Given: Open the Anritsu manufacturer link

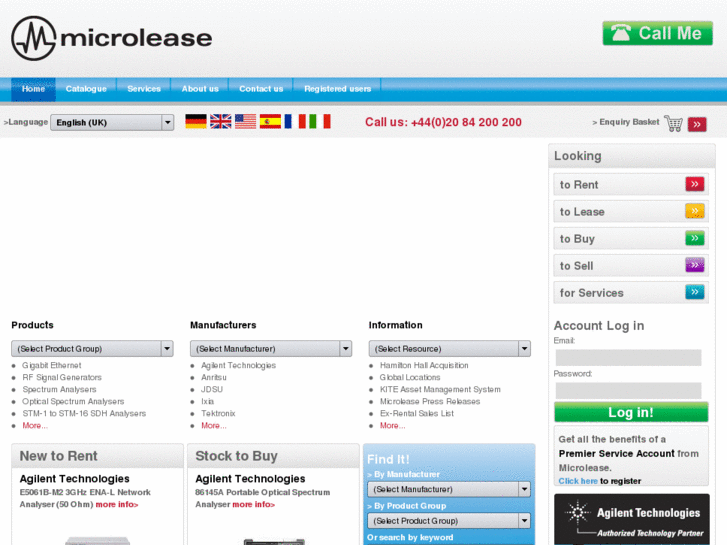Looking at the screenshot, I should point(214,378).
